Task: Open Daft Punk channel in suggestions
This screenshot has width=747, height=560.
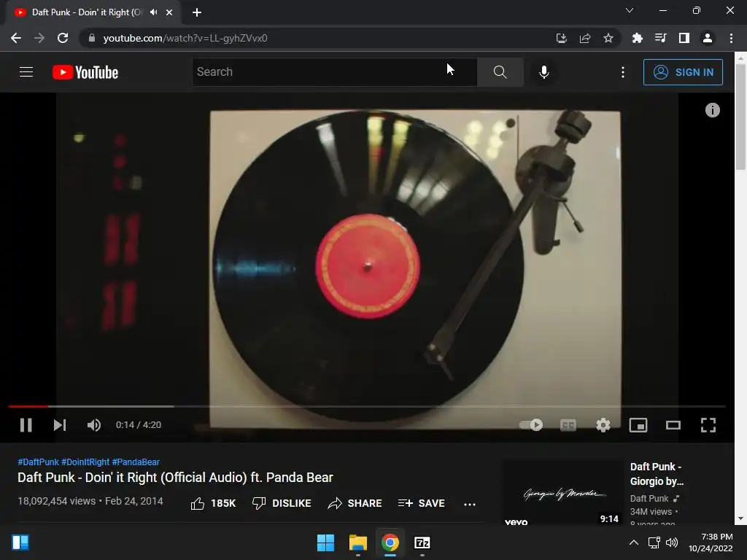Action: point(649,499)
